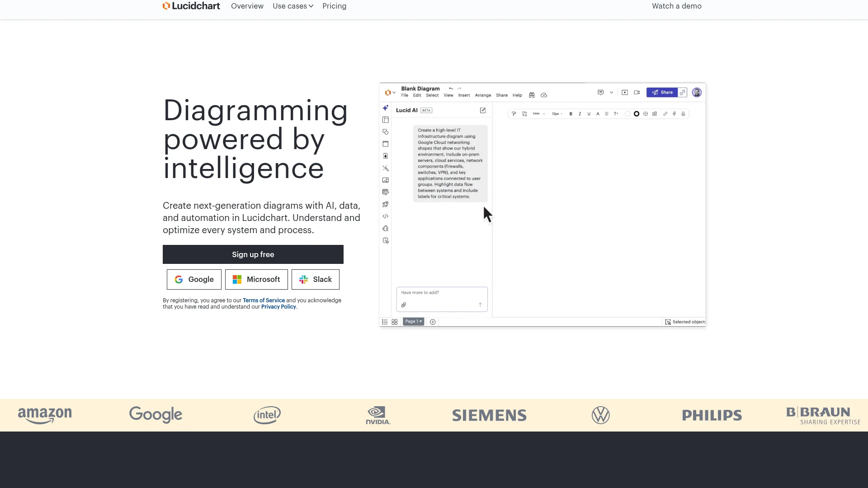
Task: Click the video camera icon
Action: [637, 93]
